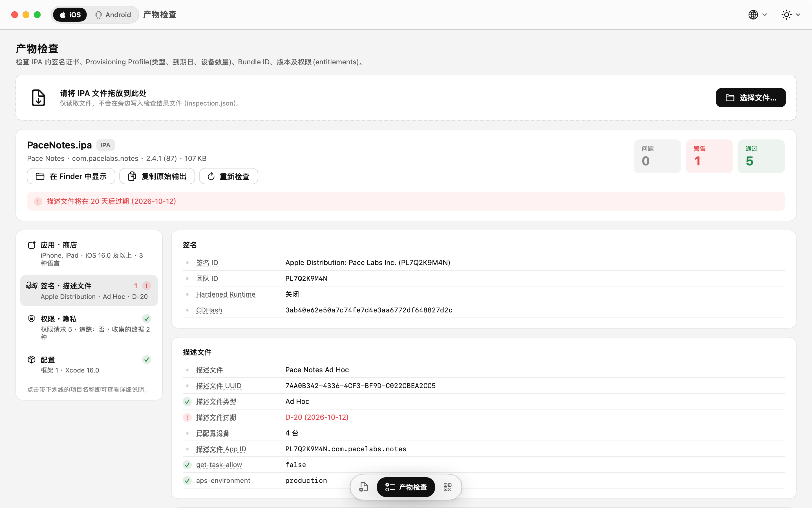Click the app-store icon beside 应用·商店
This screenshot has height=508, width=812.
pos(32,245)
